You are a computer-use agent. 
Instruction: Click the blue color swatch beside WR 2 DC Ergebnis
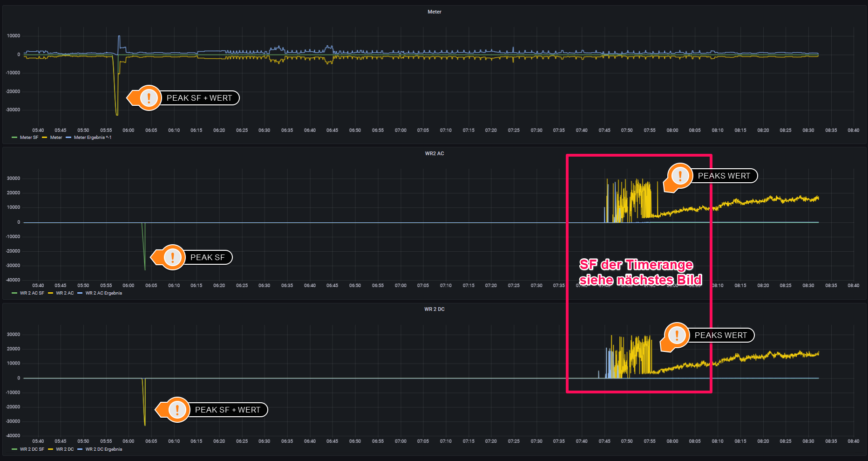point(80,449)
